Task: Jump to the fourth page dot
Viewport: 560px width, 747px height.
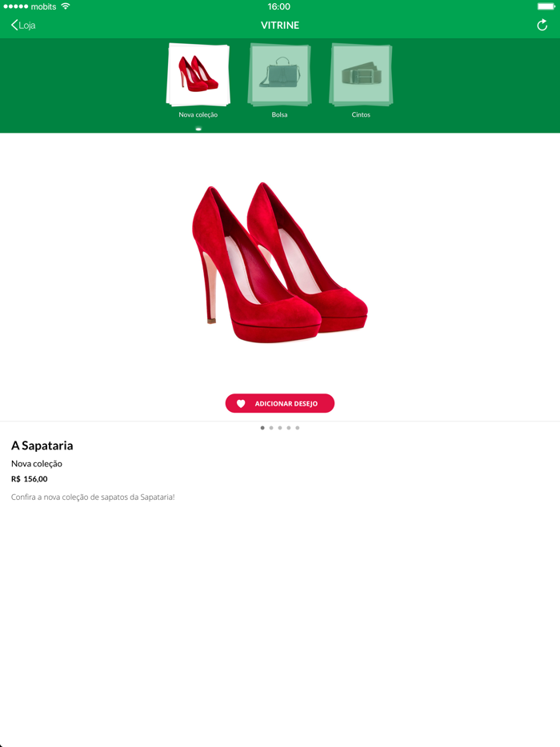Action: tap(288, 428)
